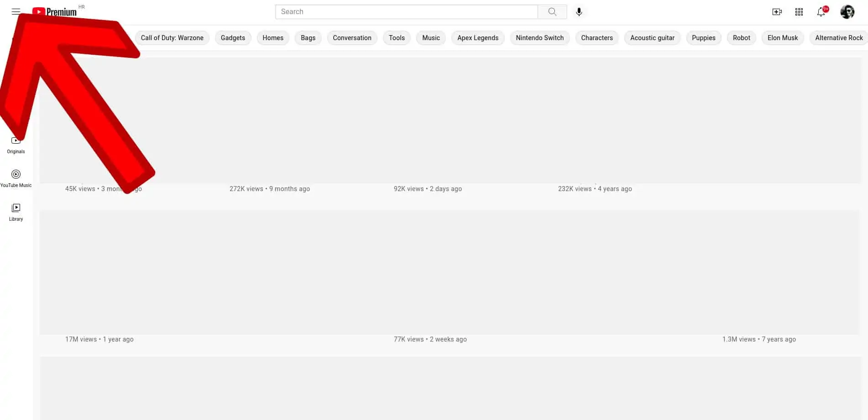Click the '272K views • 9 months ago' text

point(270,189)
